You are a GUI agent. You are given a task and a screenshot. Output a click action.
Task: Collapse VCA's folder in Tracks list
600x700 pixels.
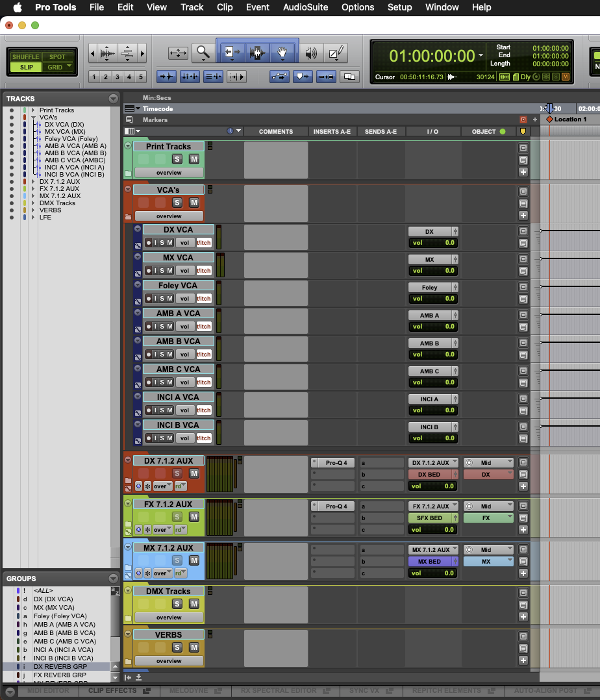(33, 118)
